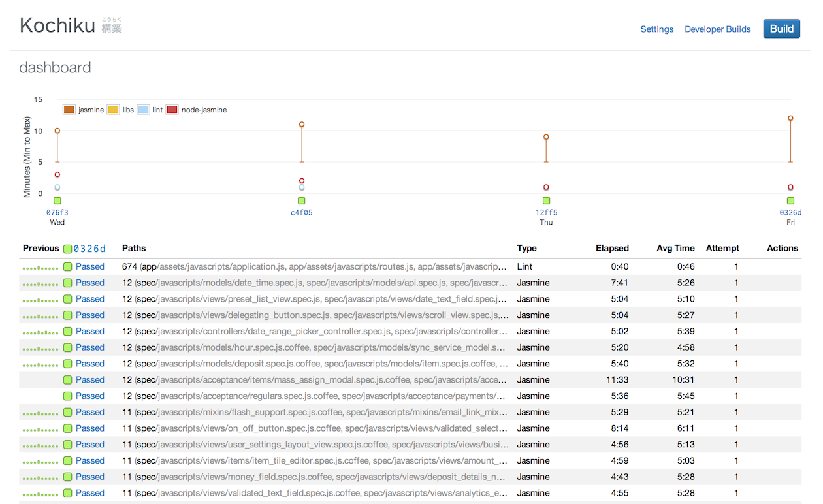Click Actions column header

(783, 248)
